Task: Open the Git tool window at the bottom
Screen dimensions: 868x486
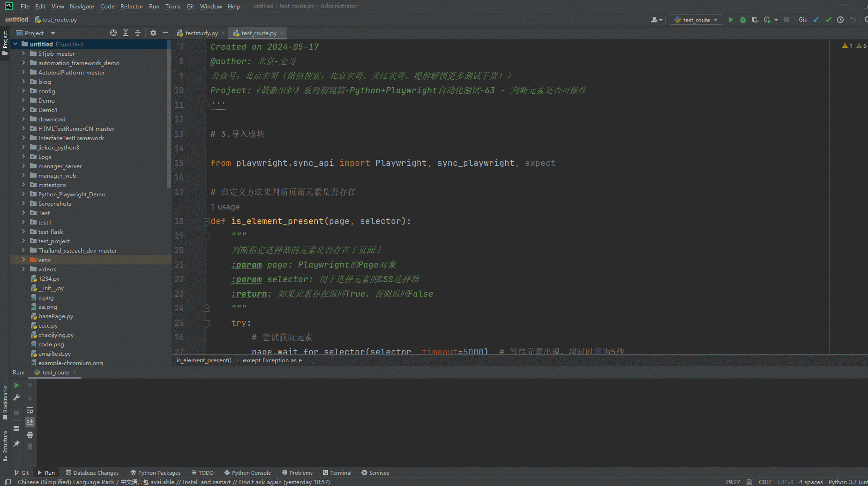Action: click(22, 473)
